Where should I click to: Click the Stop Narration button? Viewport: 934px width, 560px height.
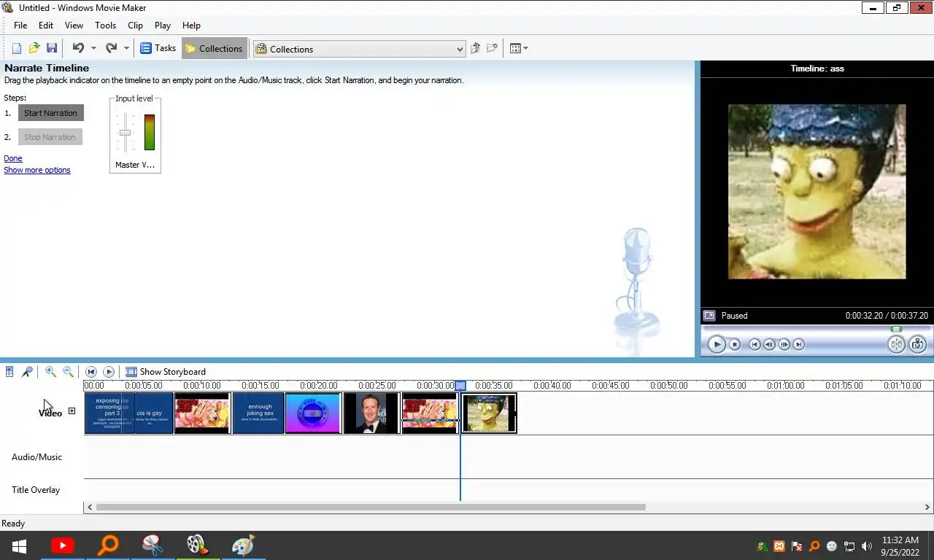50,137
